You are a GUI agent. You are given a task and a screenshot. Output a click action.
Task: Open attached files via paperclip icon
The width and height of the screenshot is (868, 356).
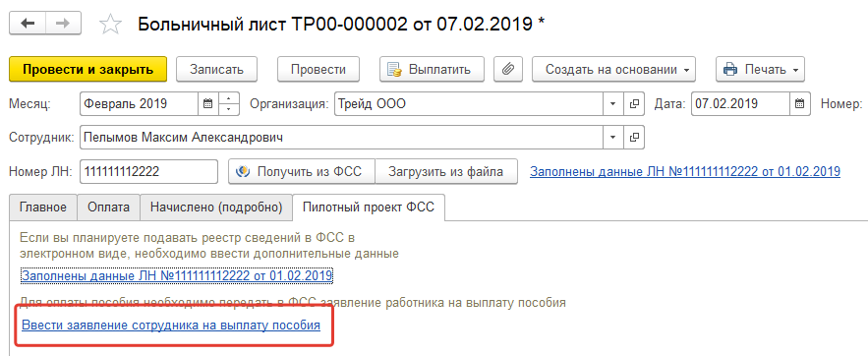point(508,69)
